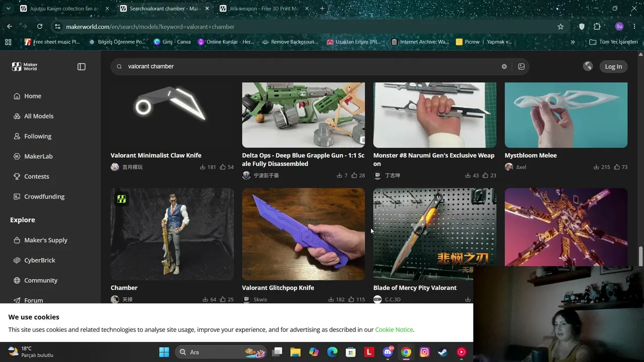Open the Giriş - Canva bookmark

pyautogui.click(x=172, y=42)
